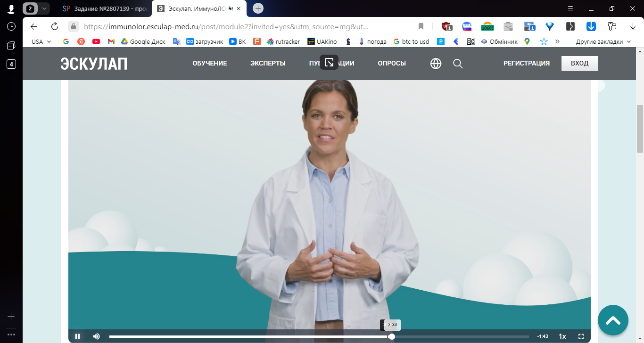Open the USA bookmarks folder dropdown
The image size is (644, 343).
pos(41,41)
